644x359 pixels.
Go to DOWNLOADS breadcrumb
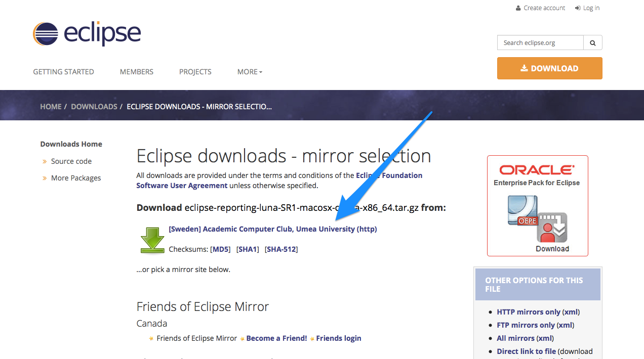point(94,107)
